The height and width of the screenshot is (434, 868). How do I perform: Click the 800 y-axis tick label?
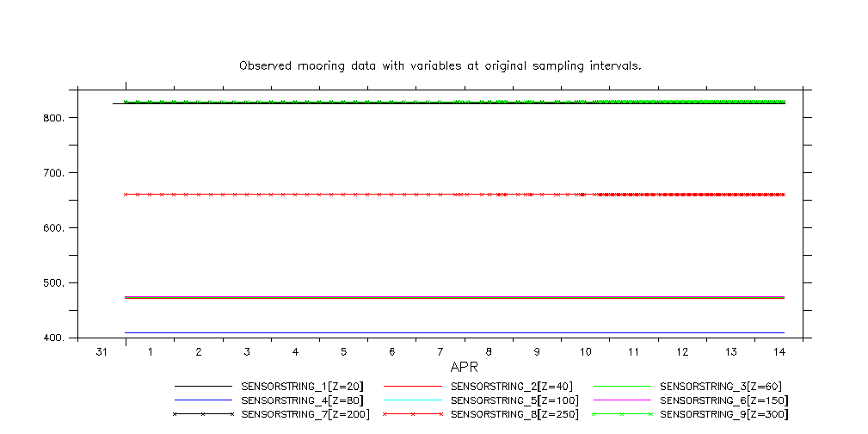tap(54, 118)
